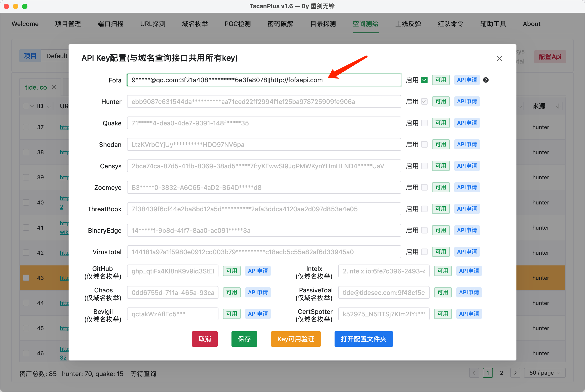Viewport: 585px width, 392px height.
Task: Go to previous results page arrow
Action: 474,373
